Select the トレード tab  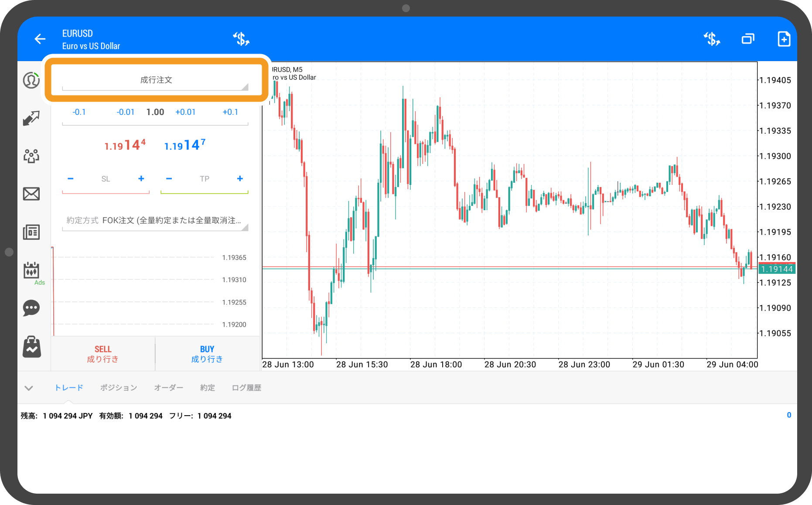click(x=69, y=388)
